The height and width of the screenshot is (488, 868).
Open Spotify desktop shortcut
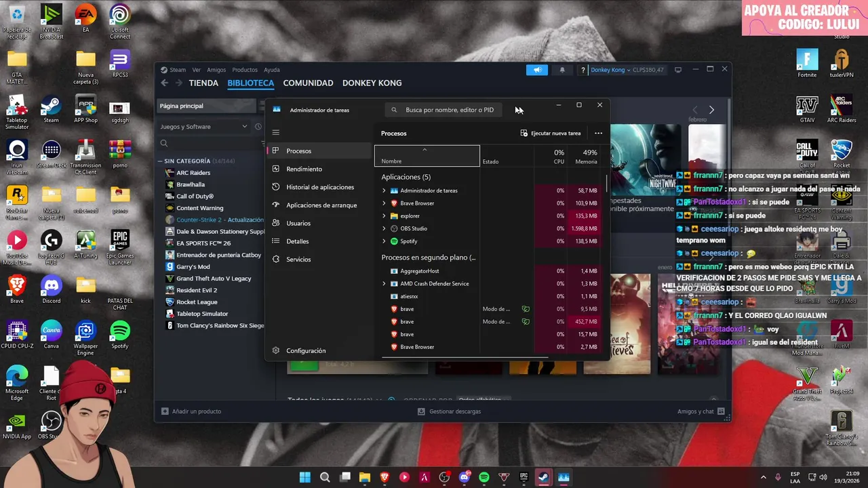pos(120,335)
